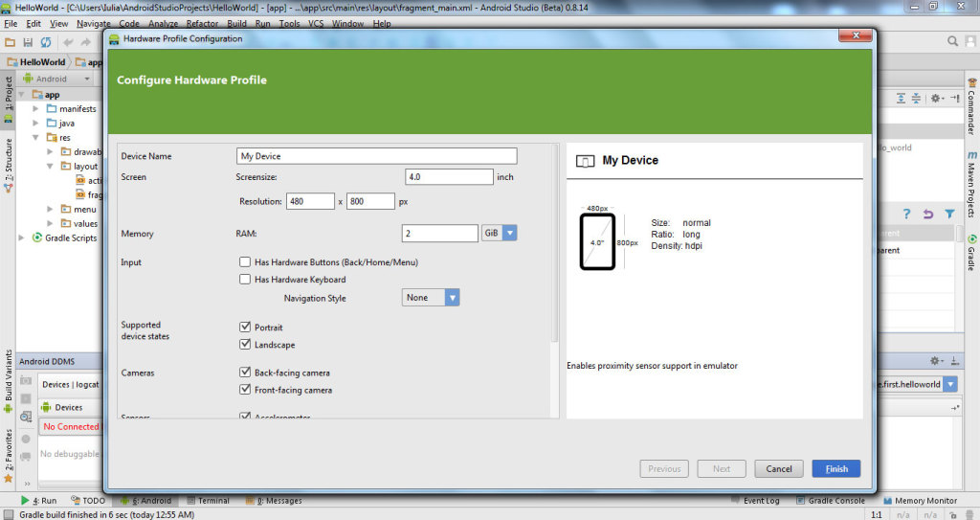Image resolution: width=980 pixels, height=520 pixels.
Task: Uncheck Back-facing camera checkbox
Action: pos(245,372)
